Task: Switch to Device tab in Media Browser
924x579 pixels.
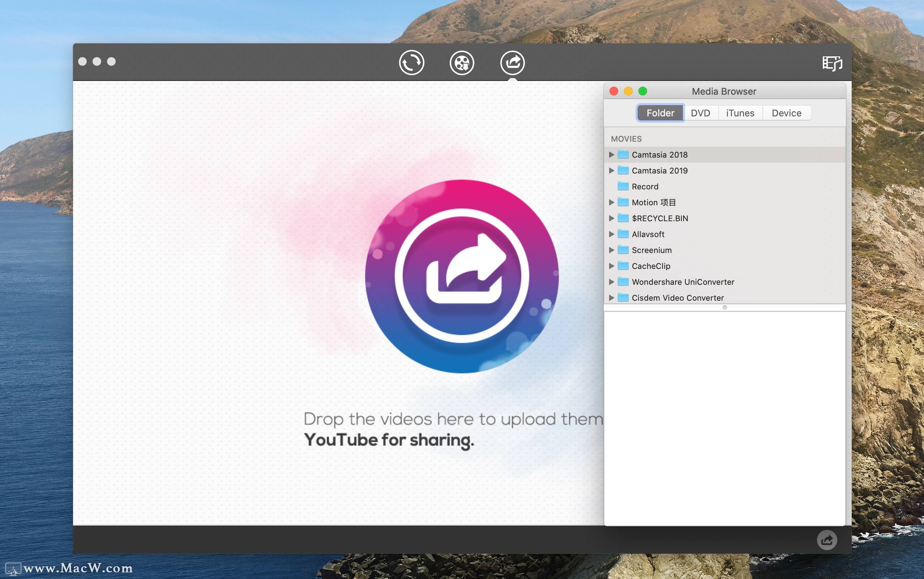Action: [x=787, y=113]
